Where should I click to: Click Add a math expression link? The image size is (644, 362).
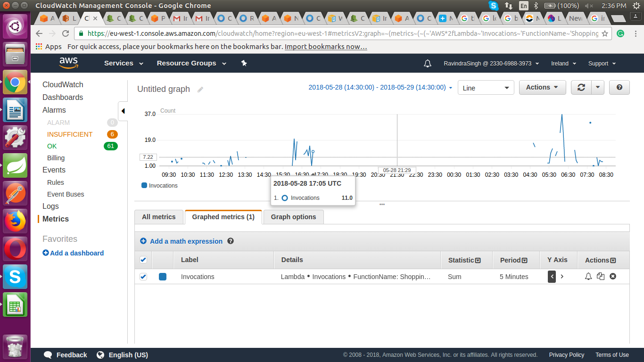[x=186, y=241]
